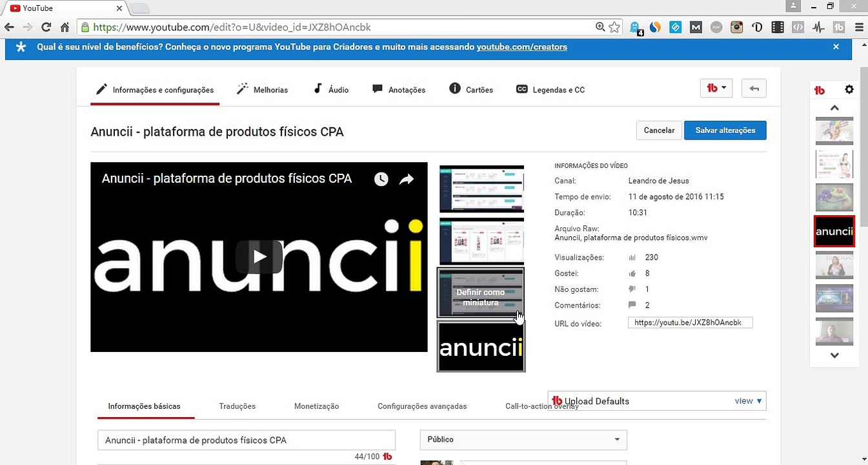Click the video title input field
Image resolution: width=868 pixels, height=465 pixels.
247,440
